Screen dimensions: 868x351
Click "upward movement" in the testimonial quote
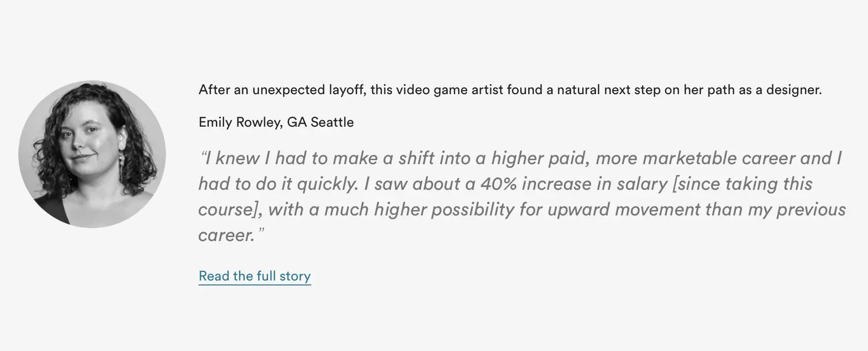pos(623,210)
